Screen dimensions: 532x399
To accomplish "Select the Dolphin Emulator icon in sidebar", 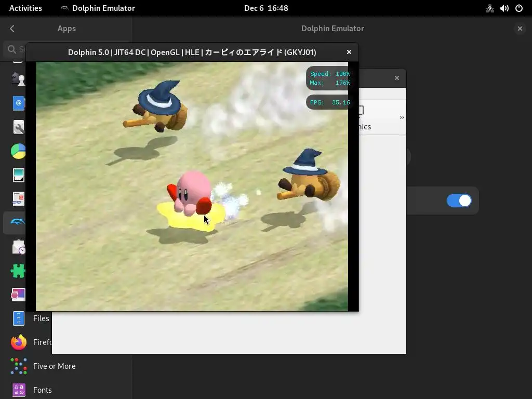I will (x=18, y=222).
